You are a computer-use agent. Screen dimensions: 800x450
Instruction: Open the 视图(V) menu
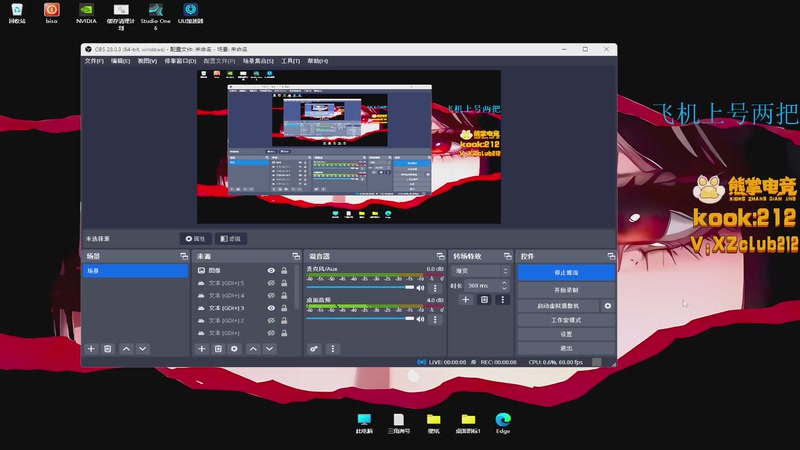point(147,61)
